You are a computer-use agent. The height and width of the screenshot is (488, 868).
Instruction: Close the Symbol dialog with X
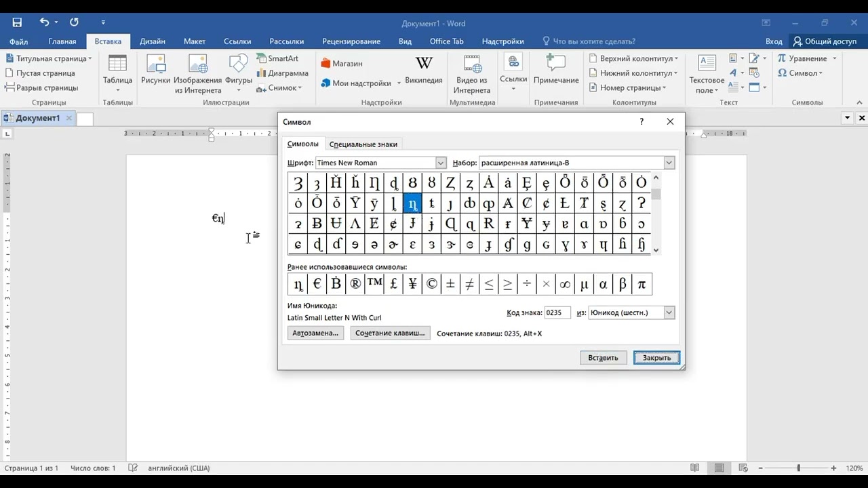click(670, 122)
